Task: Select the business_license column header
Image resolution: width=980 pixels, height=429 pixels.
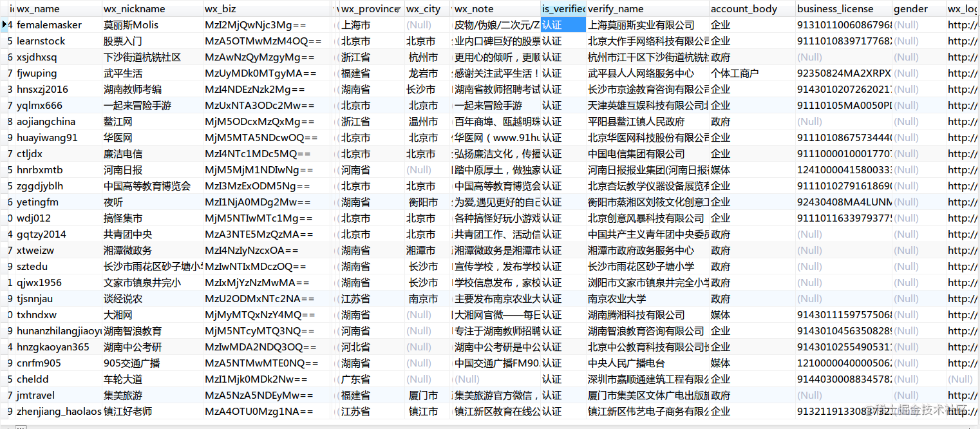Action: pos(843,9)
